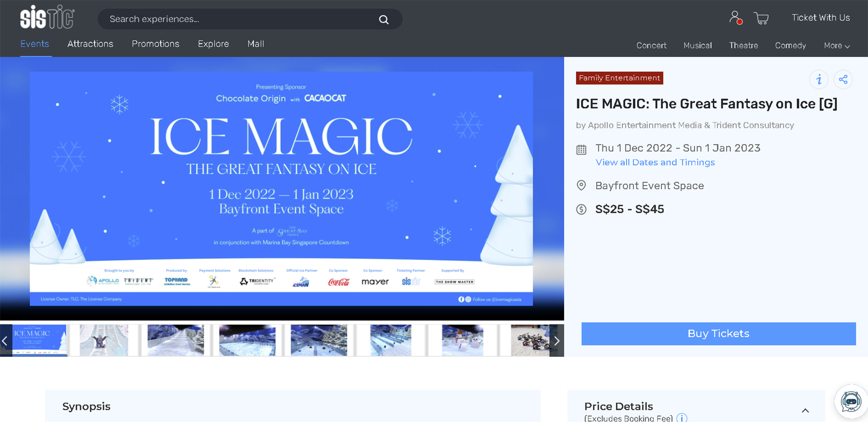Select the Comedy category
This screenshot has height=422, width=868.
791,45
